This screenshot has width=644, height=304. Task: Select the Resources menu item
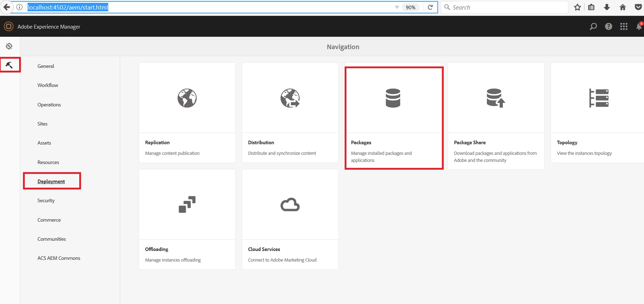48,162
